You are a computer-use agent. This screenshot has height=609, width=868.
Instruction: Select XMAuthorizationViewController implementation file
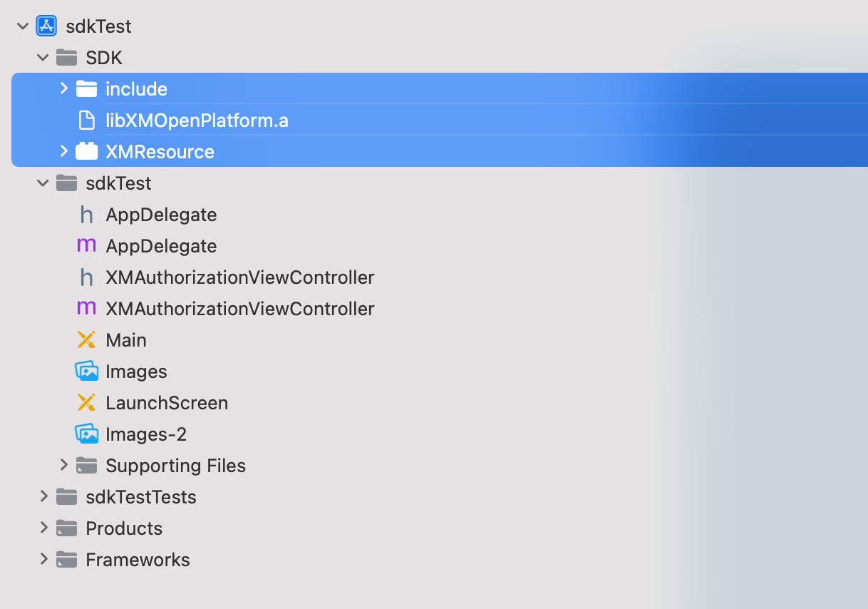[239, 309]
